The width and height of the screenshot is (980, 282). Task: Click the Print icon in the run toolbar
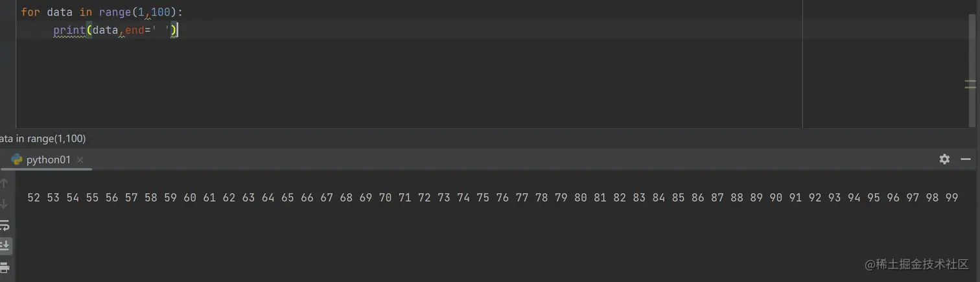click(x=4, y=267)
